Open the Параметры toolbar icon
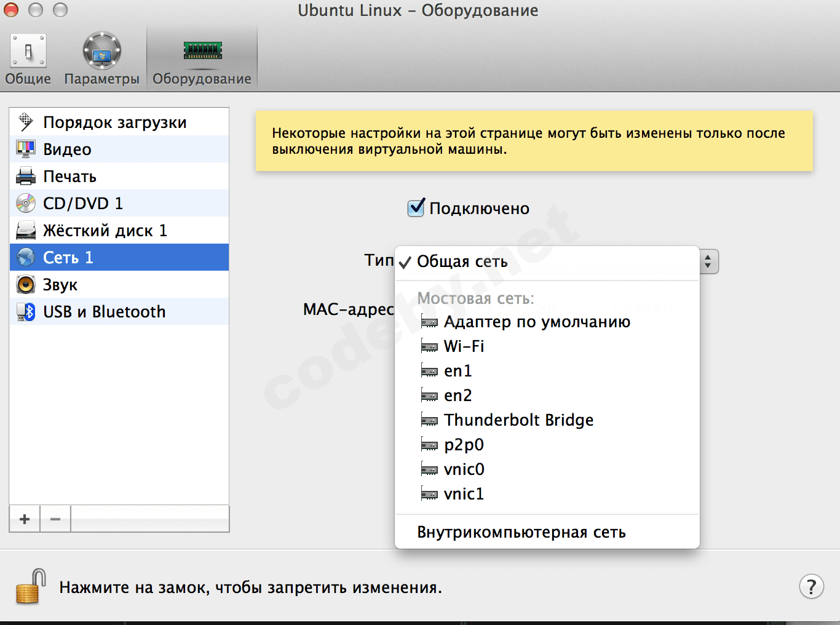 coord(101,52)
